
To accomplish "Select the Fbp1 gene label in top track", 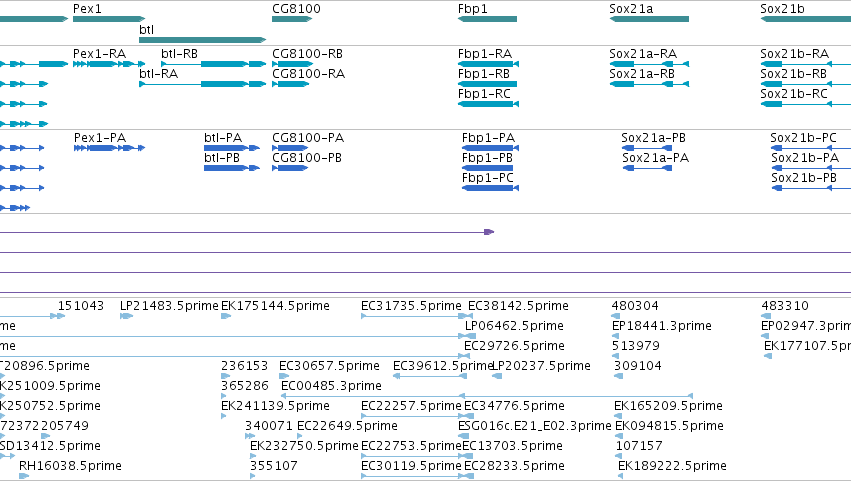I will (473, 9).
